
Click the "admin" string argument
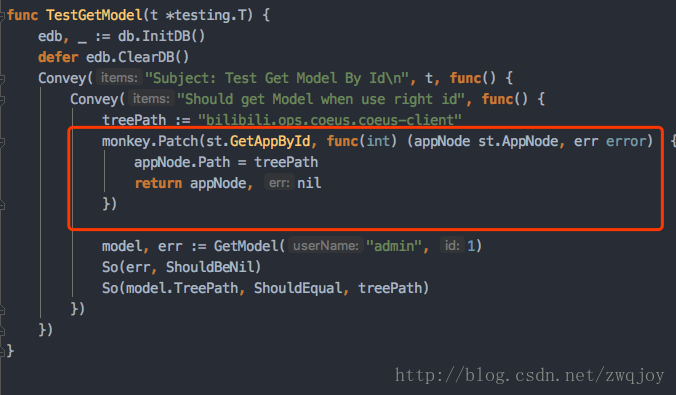393,246
